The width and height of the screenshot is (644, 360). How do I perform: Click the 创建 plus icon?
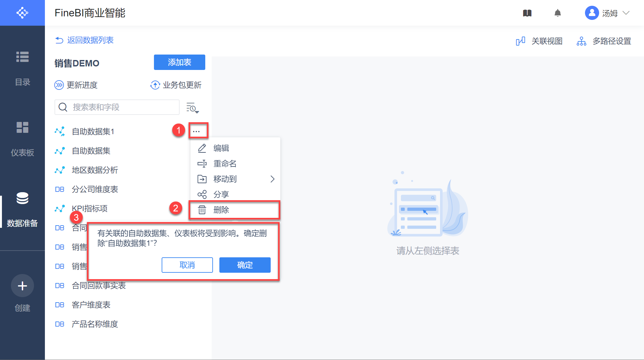click(x=22, y=286)
